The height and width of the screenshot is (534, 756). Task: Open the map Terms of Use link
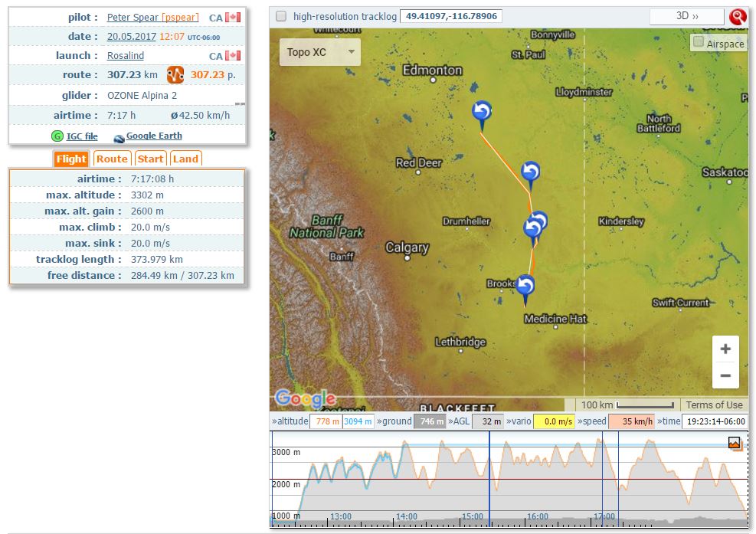pos(714,405)
